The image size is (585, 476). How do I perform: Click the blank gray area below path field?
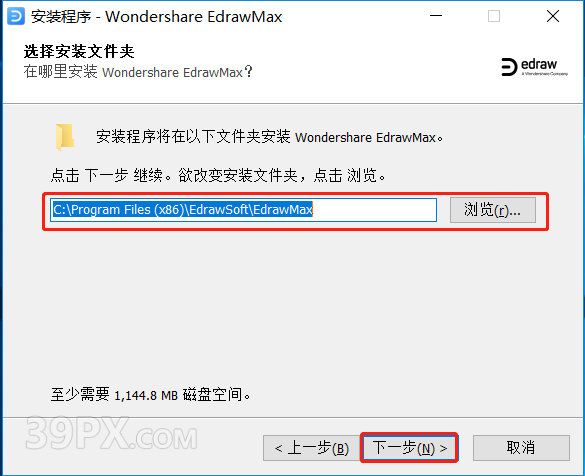(x=292, y=306)
